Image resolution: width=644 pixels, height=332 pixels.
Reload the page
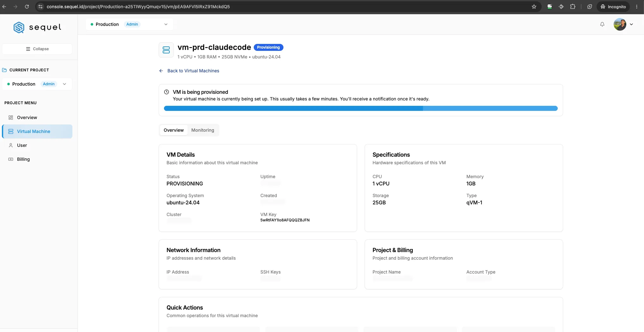[x=27, y=7]
